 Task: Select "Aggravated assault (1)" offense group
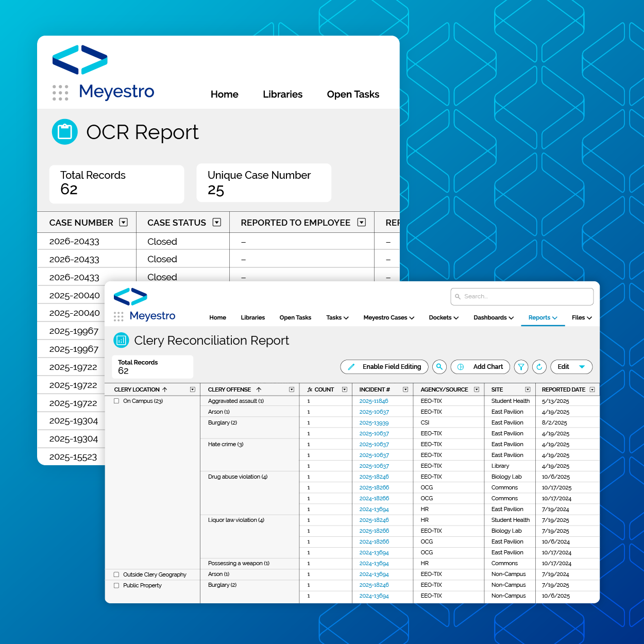point(236,401)
